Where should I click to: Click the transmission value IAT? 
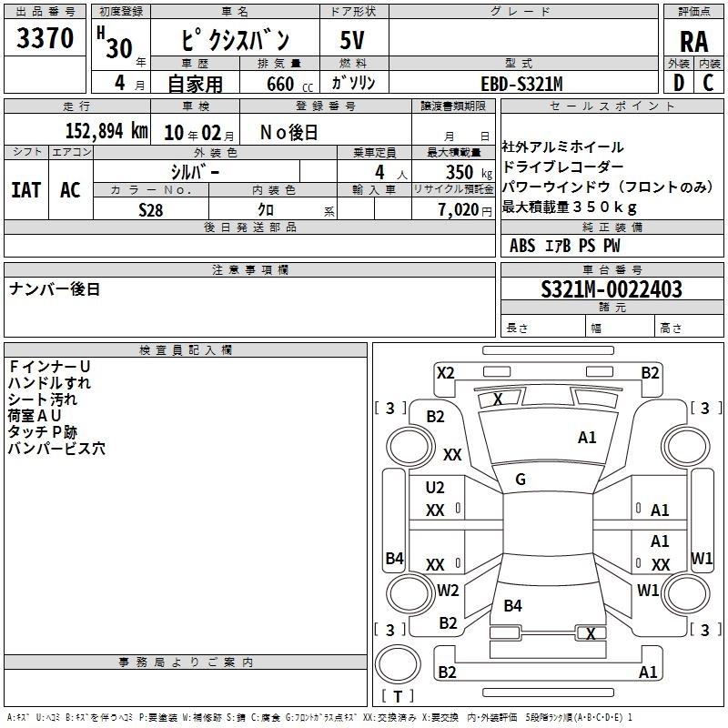coord(26,190)
